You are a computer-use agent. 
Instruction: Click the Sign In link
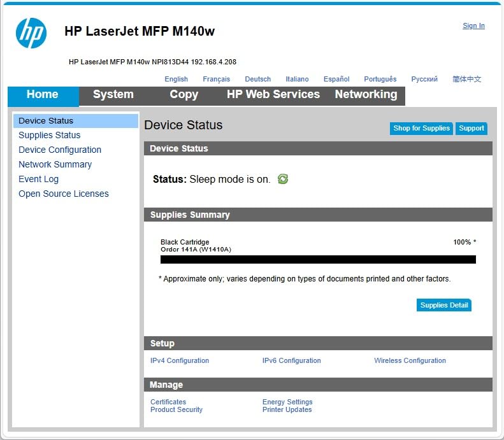(x=473, y=25)
